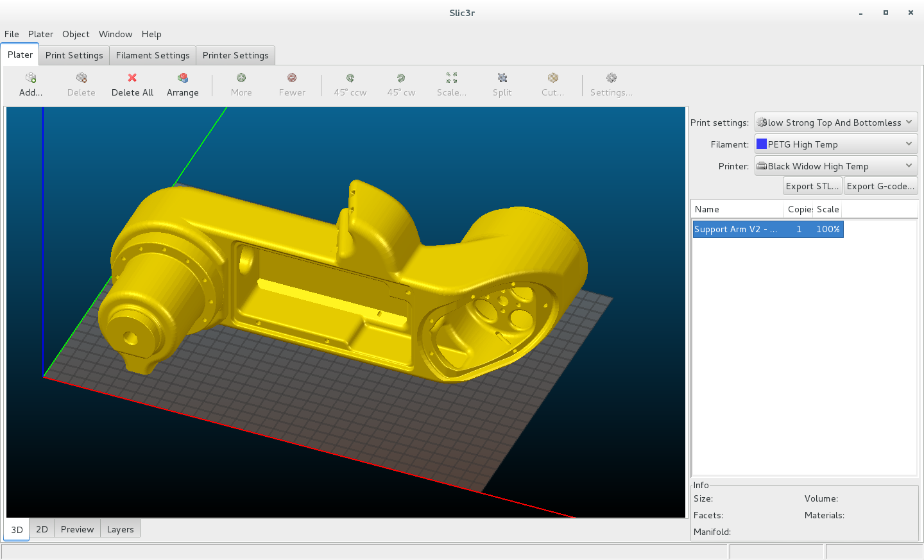The height and width of the screenshot is (560, 924).
Task: Open the Plater menu
Action: [x=40, y=34]
